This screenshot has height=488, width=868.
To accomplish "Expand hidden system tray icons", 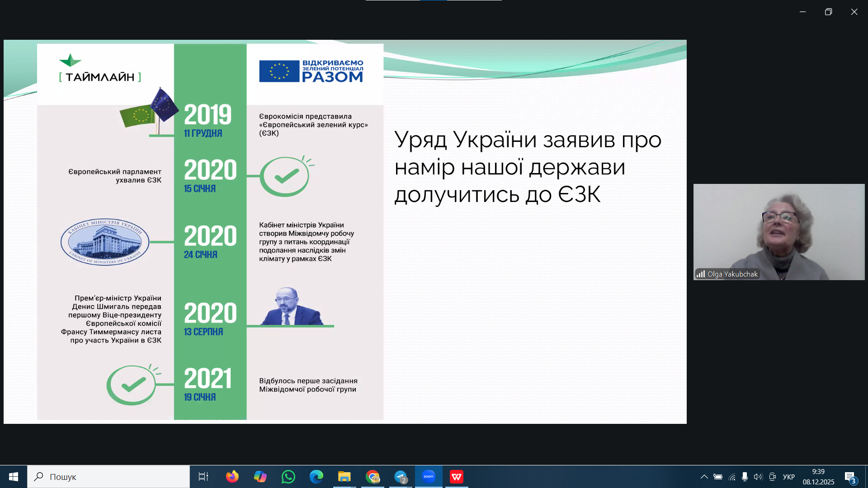I will [704, 477].
